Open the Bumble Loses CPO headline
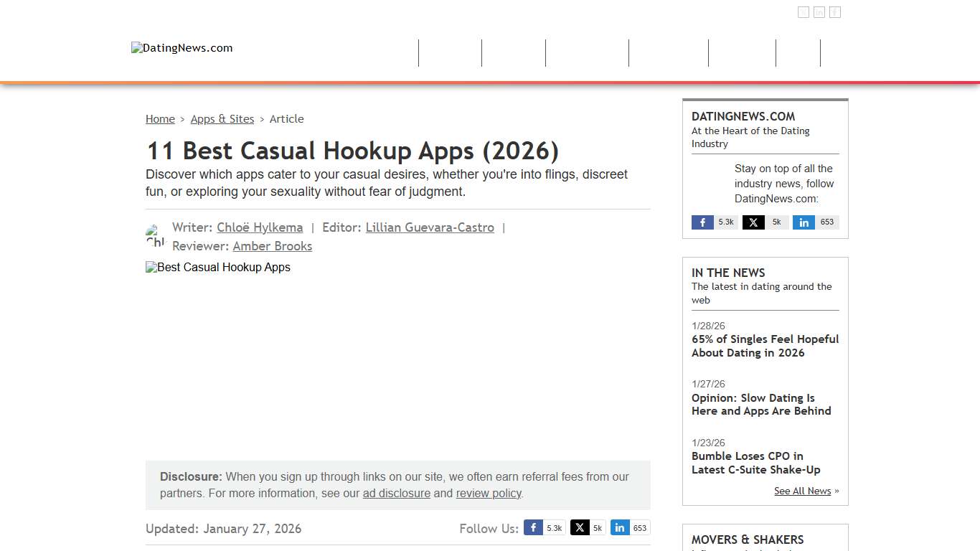Screen dimensions: 980x551 tap(756, 463)
